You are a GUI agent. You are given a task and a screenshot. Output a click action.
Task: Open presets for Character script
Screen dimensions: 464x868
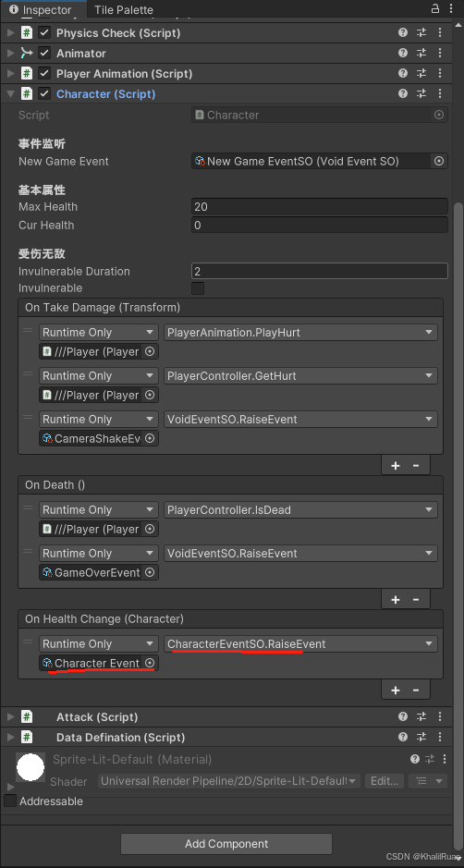point(421,94)
